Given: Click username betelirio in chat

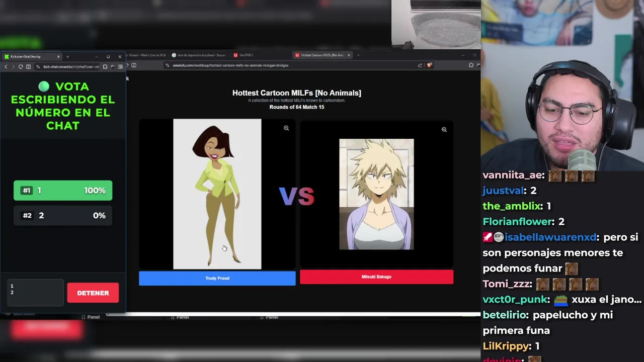Looking at the screenshot, I should click(x=504, y=315).
